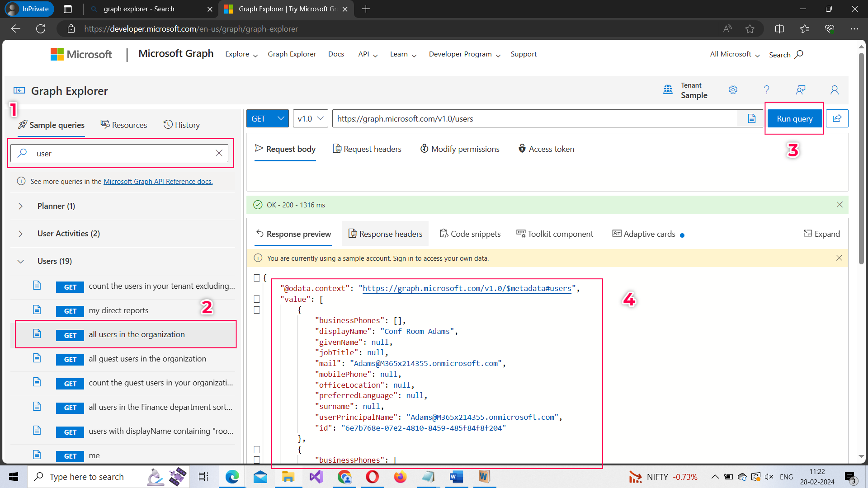Open the Support navigation link
This screenshot has width=868, height=488.
(x=524, y=54)
